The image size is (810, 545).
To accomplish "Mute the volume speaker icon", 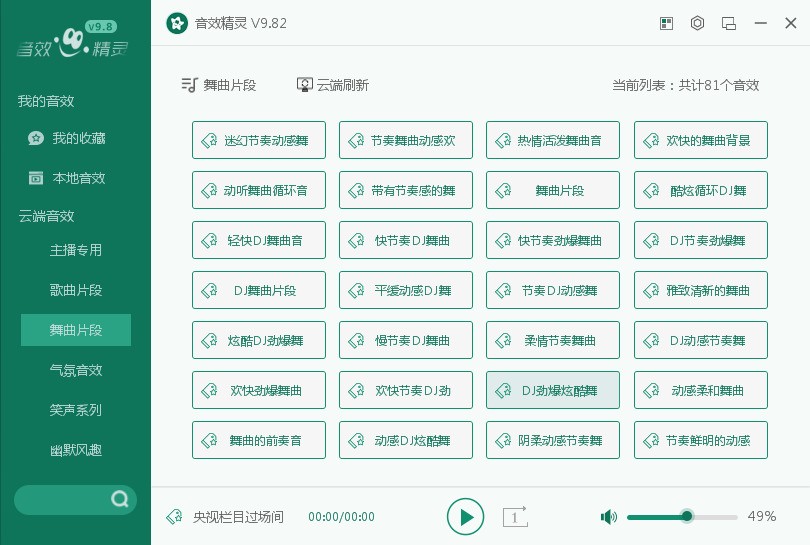I will click(x=609, y=516).
